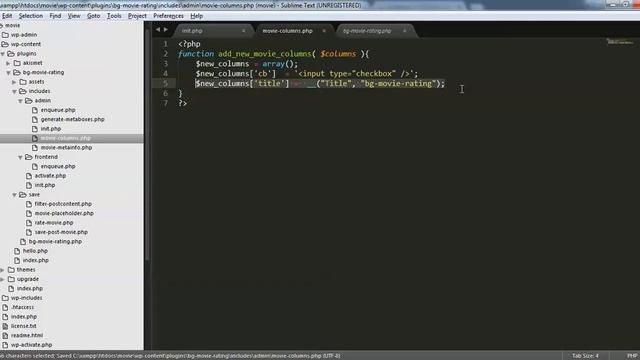640x360 pixels.
Task: Click the wp-content folder icon
Action: coord(5,44)
